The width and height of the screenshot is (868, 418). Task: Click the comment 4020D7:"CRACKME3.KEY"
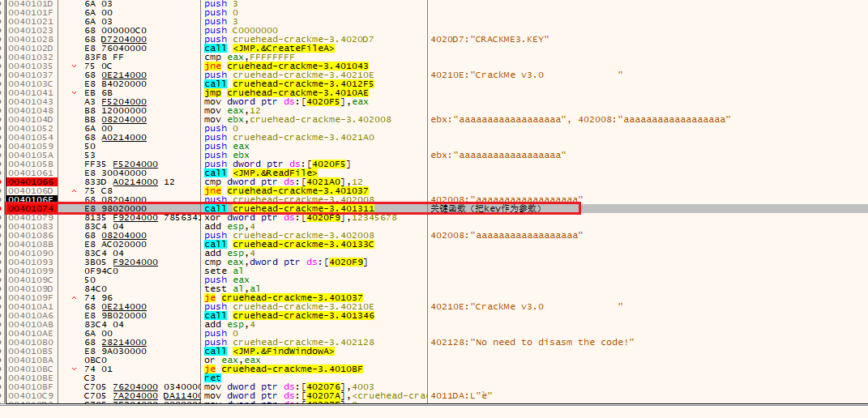(x=489, y=40)
